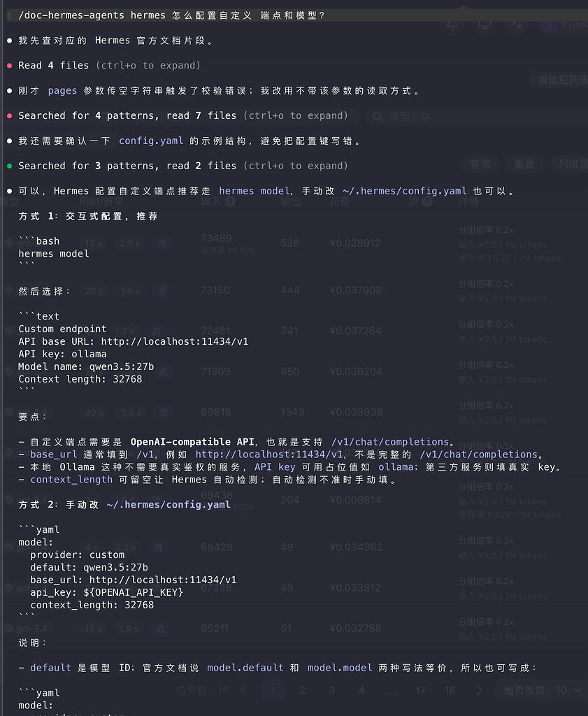Click the 'hermes model' line in bash block

[x=53, y=253]
